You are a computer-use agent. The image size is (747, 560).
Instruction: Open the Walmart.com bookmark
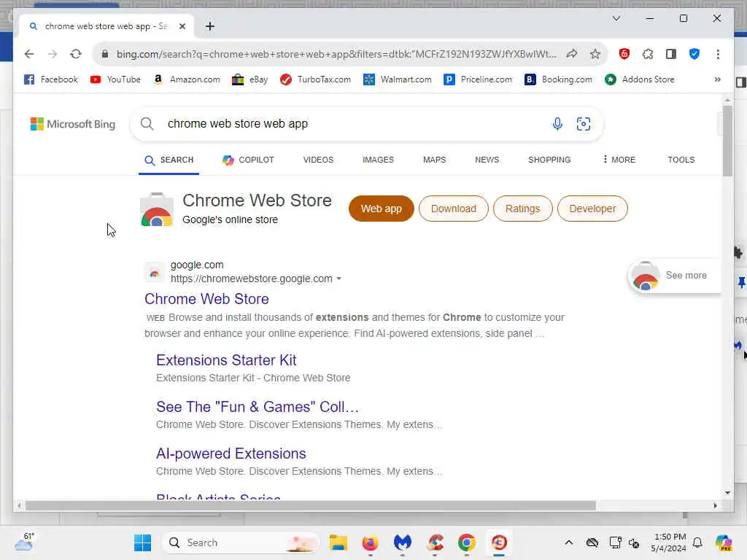(x=398, y=79)
